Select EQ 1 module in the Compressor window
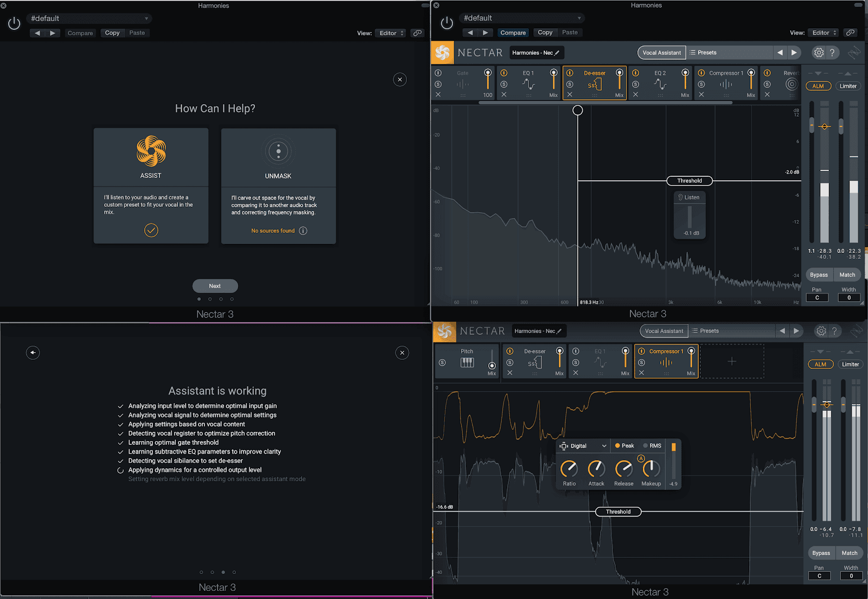This screenshot has height=599, width=868. (600, 361)
